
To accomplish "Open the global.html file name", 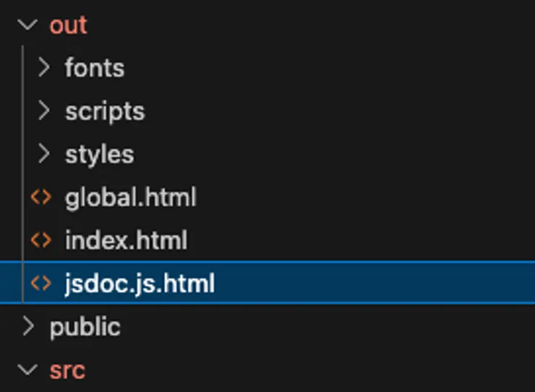I will [x=130, y=197].
